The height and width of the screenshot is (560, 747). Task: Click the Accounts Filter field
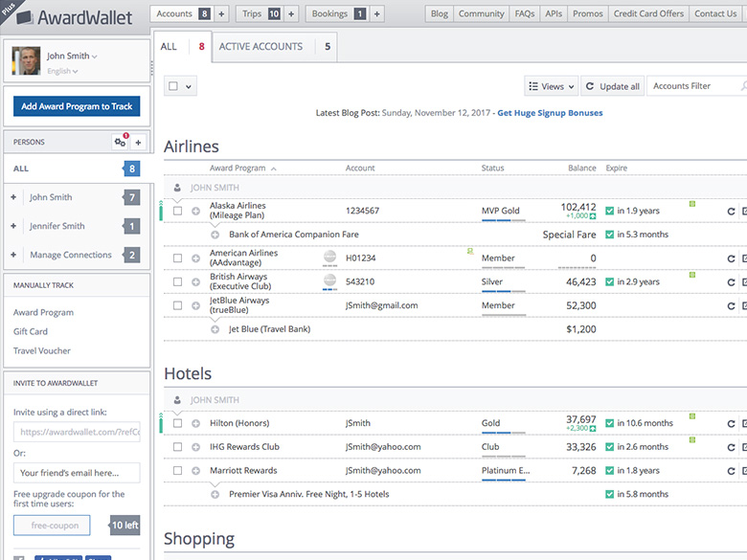(696, 86)
